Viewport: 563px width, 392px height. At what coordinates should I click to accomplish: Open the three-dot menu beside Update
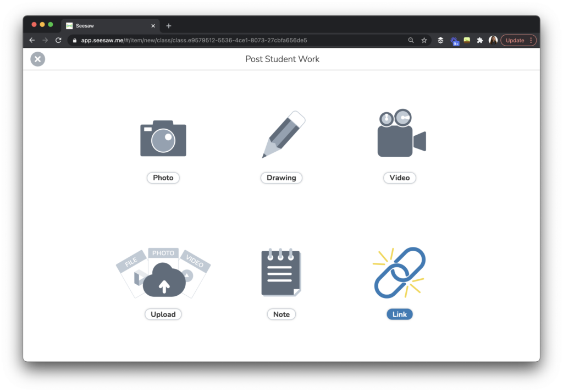(x=532, y=40)
